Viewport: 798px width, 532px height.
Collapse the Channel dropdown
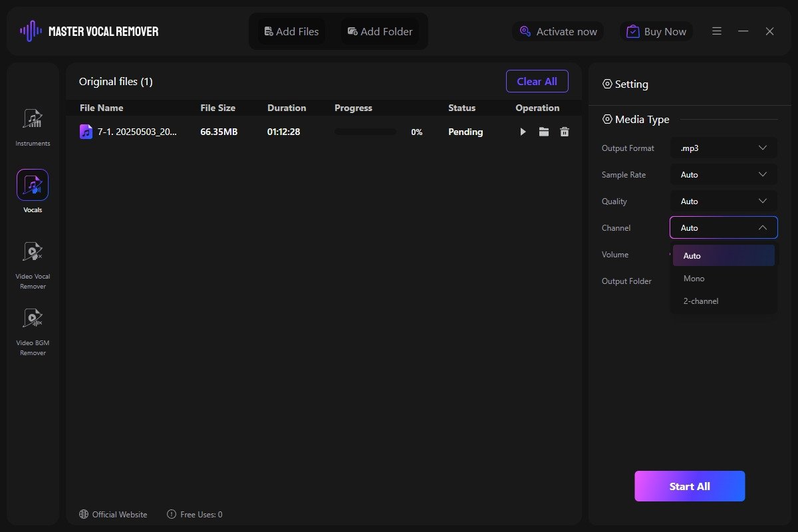[724, 228]
